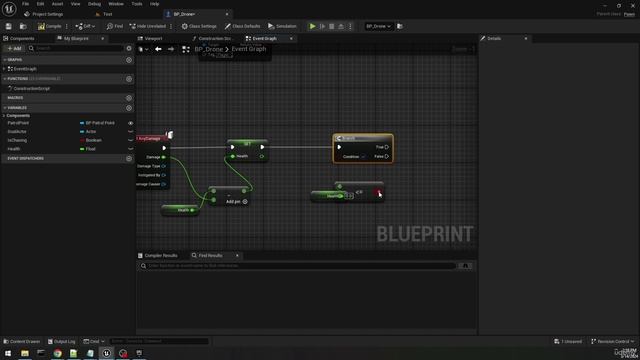Toggle GoalActor variable visibility eye

click(131, 132)
